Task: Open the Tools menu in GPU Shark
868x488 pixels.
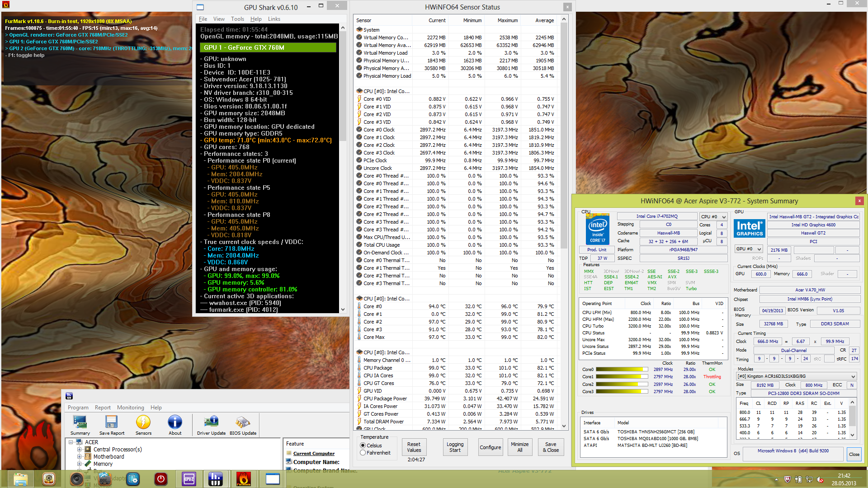Action: [x=237, y=19]
